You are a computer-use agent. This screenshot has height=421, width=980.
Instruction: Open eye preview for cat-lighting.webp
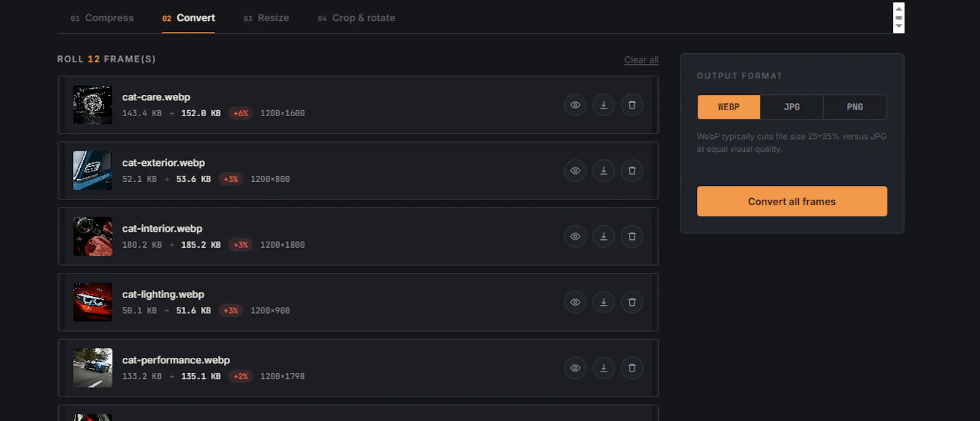575,302
